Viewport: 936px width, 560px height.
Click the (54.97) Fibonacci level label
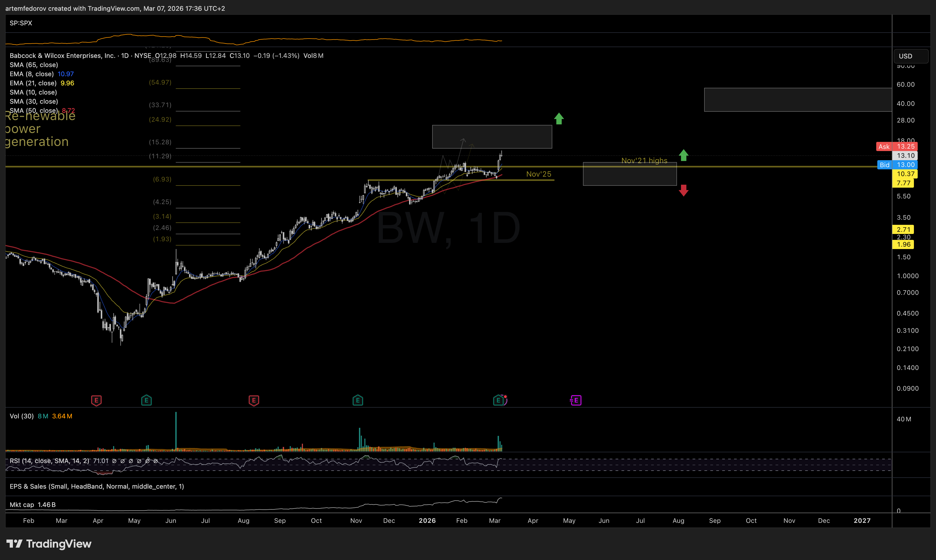point(160,82)
